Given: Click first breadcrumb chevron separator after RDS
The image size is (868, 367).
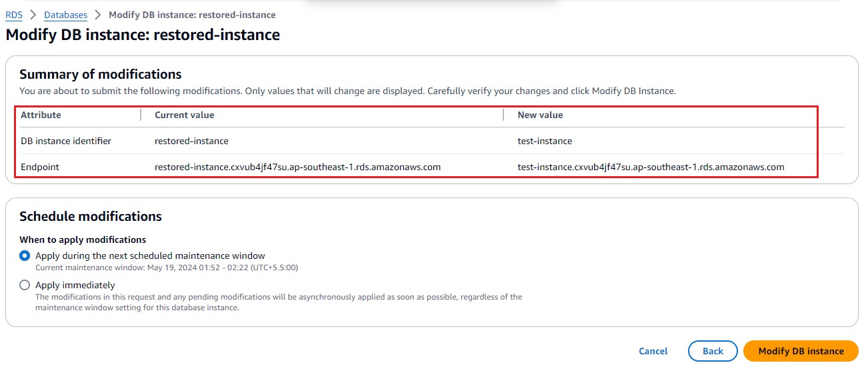Looking at the screenshot, I should [x=33, y=15].
